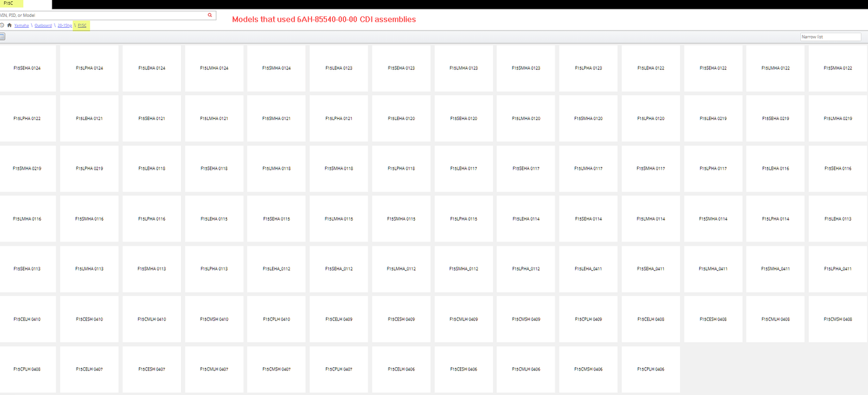Screen dimensions: 868x395
Task: Open model tile F15LPHA 0116
Action: tap(152, 219)
